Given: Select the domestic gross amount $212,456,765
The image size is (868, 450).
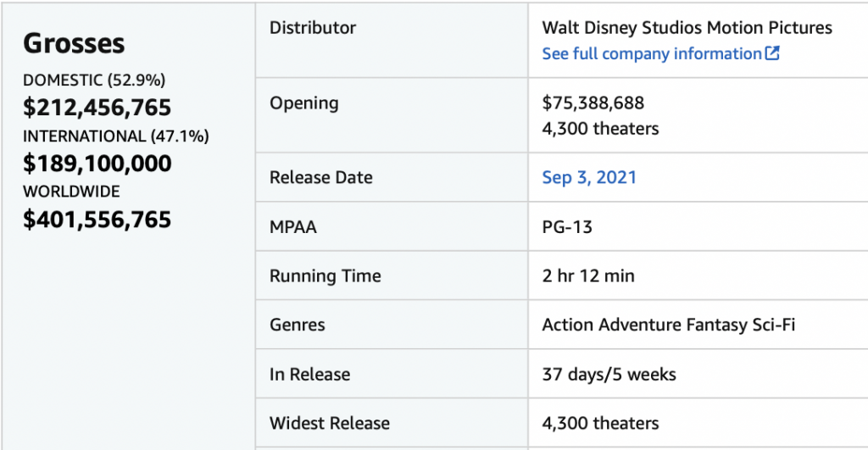Looking at the screenshot, I should (97, 108).
